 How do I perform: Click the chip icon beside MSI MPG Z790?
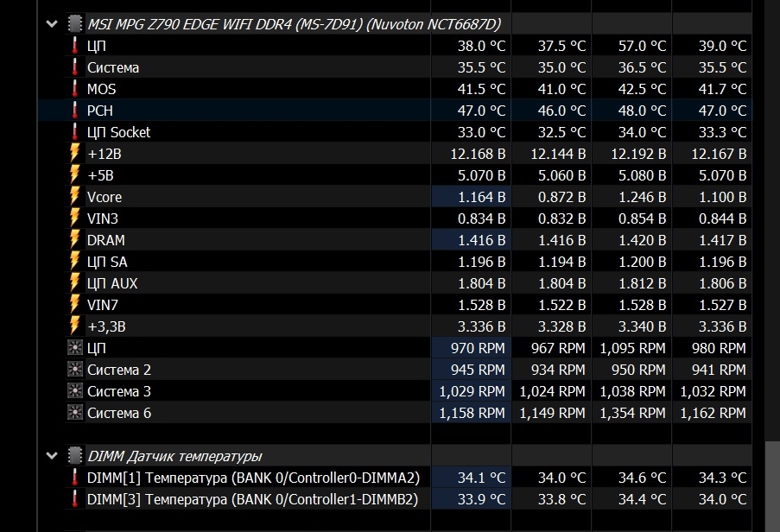pyautogui.click(x=74, y=24)
